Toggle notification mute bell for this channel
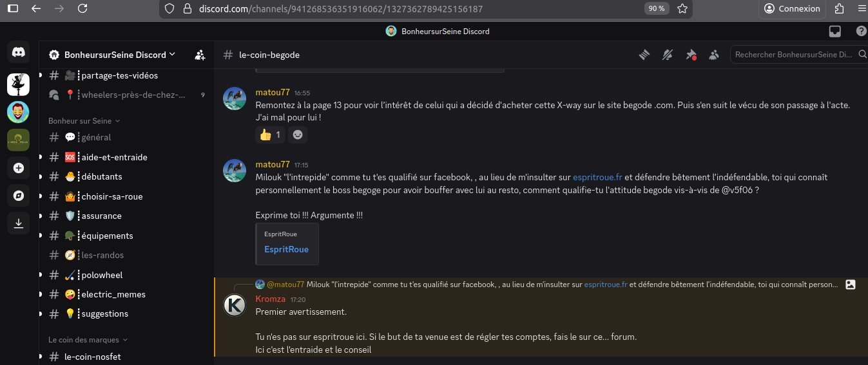 click(668, 55)
